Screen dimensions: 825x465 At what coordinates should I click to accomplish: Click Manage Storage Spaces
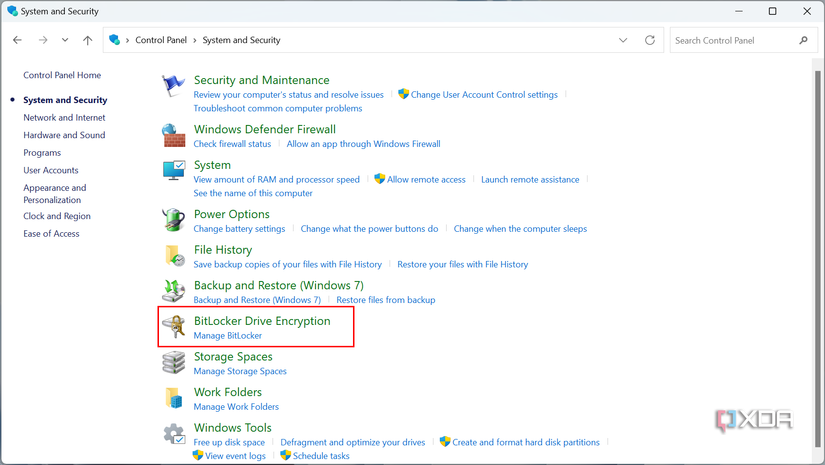[x=240, y=371]
